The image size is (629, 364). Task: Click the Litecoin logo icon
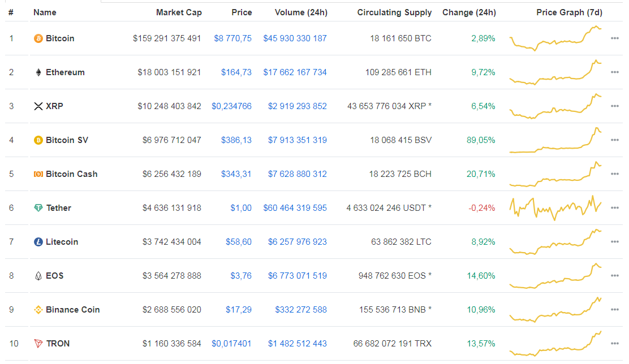coord(38,242)
